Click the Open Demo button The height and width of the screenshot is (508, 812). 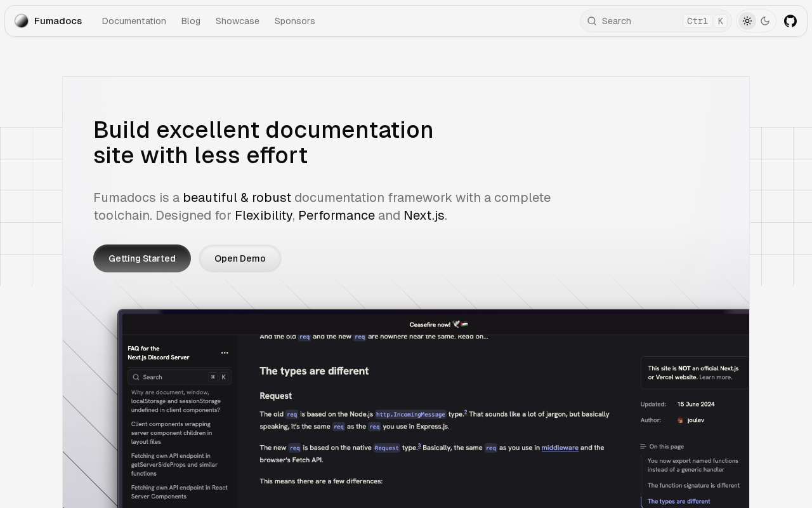click(x=240, y=258)
